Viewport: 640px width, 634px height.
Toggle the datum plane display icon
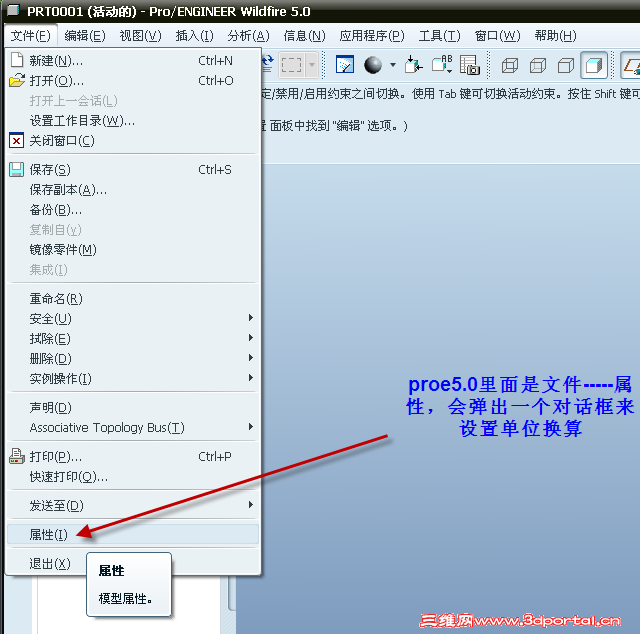pos(631,65)
